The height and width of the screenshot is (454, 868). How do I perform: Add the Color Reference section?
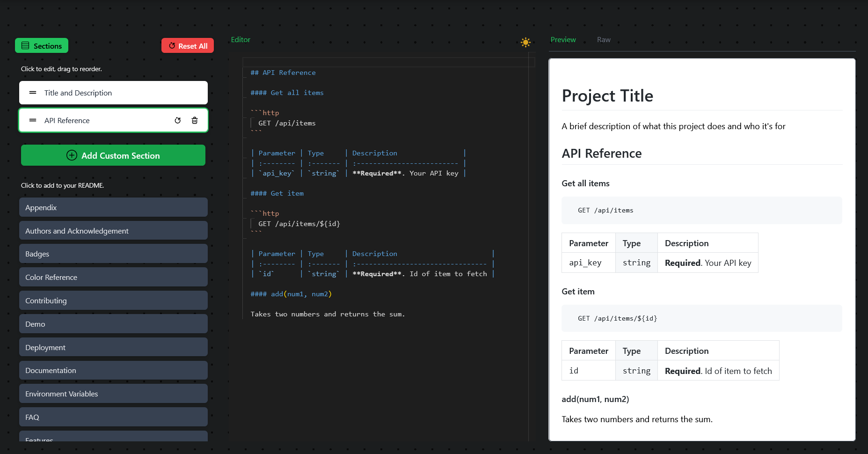click(x=113, y=277)
